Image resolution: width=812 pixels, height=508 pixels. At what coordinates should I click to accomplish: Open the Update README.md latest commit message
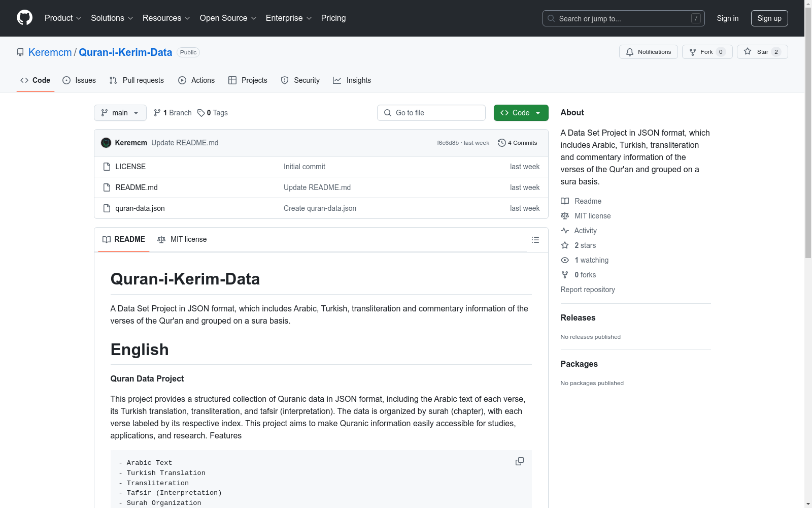185,143
